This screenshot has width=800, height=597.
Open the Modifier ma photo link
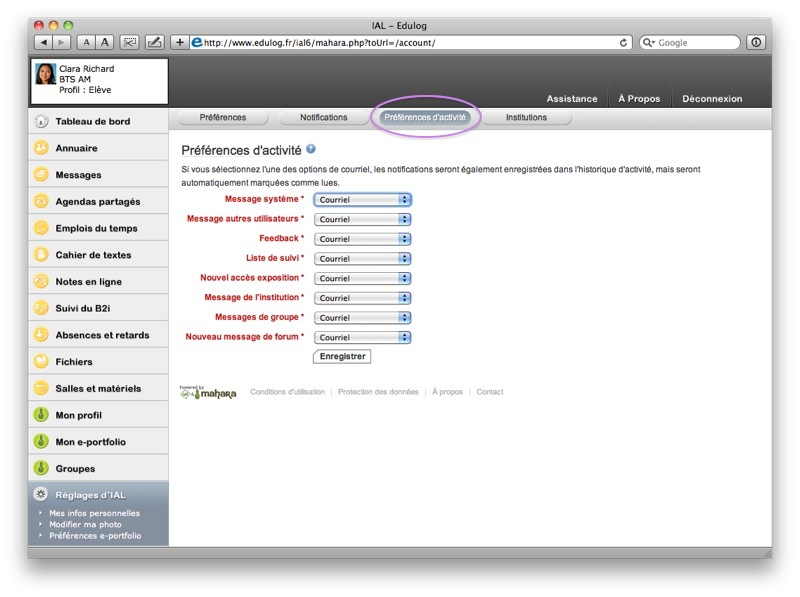pyautogui.click(x=85, y=524)
